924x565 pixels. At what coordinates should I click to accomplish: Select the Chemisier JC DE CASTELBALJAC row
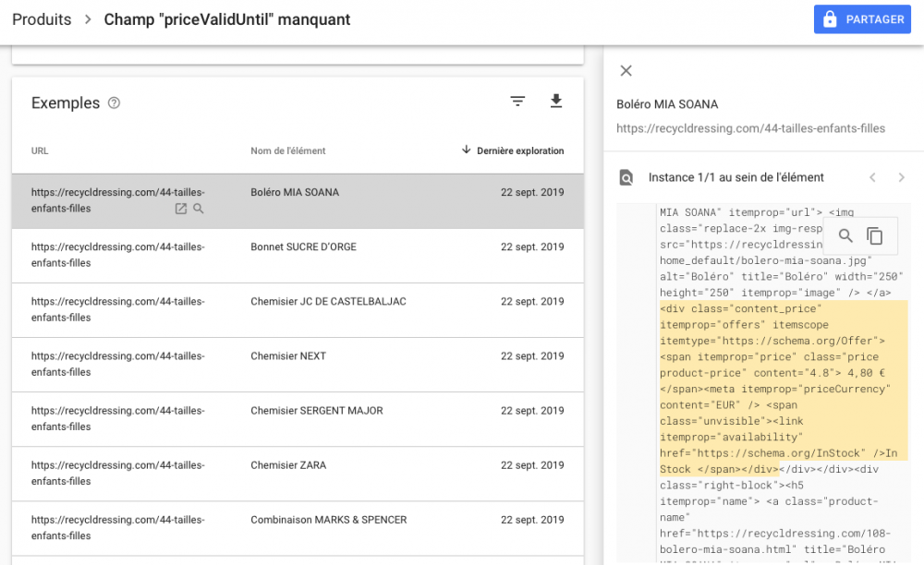click(298, 310)
